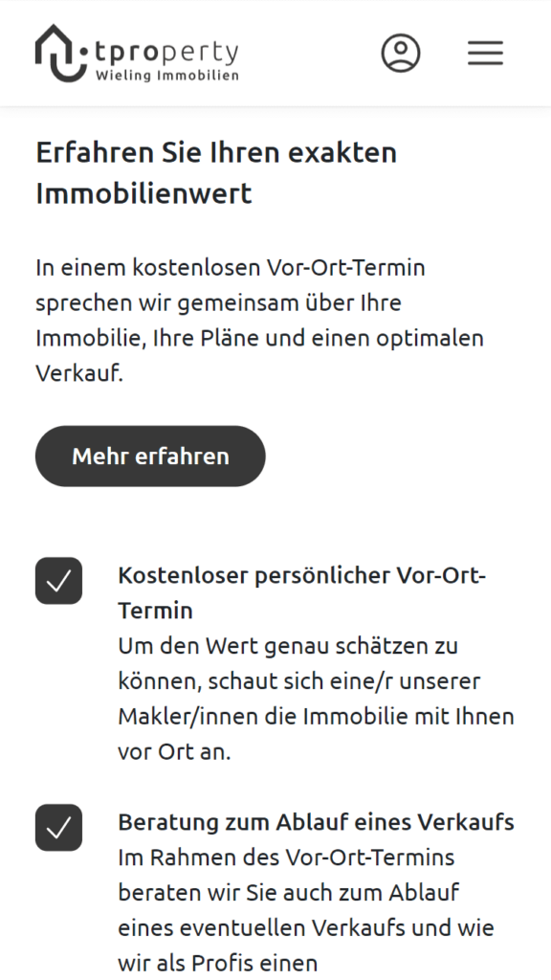The height and width of the screenshot is (980, 551).
Task: Click the Mehr erfahren button
Action: [150, 457]
